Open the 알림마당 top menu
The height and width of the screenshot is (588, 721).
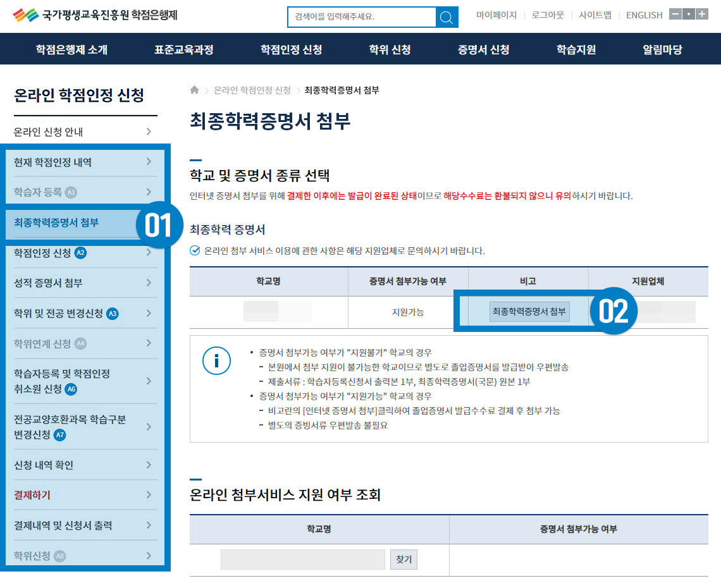pyautogui.click(x=662, y=49)
